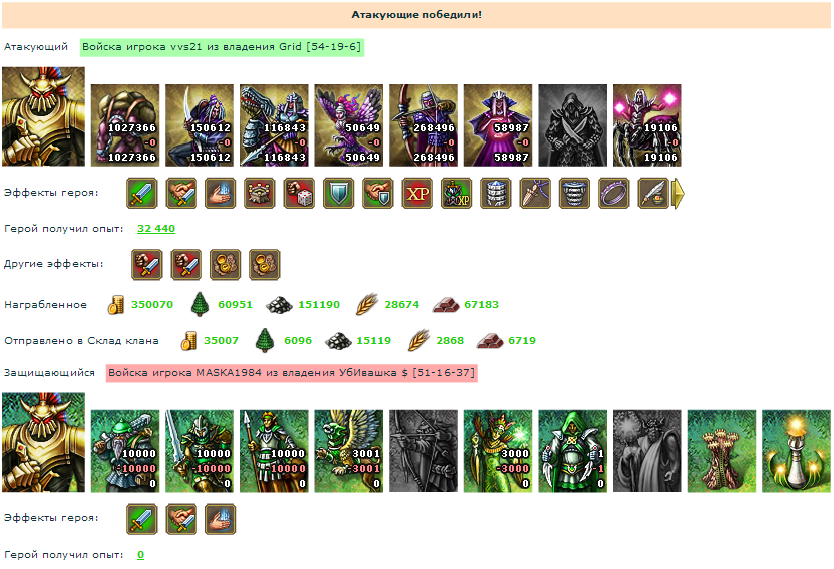Expand more hero effects with yellow arrow
This screenshot has width=834, height=569.
click(679, 194)
